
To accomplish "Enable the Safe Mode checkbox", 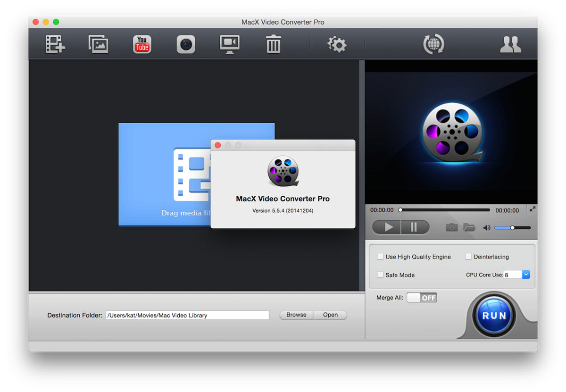I will [380, 275].
